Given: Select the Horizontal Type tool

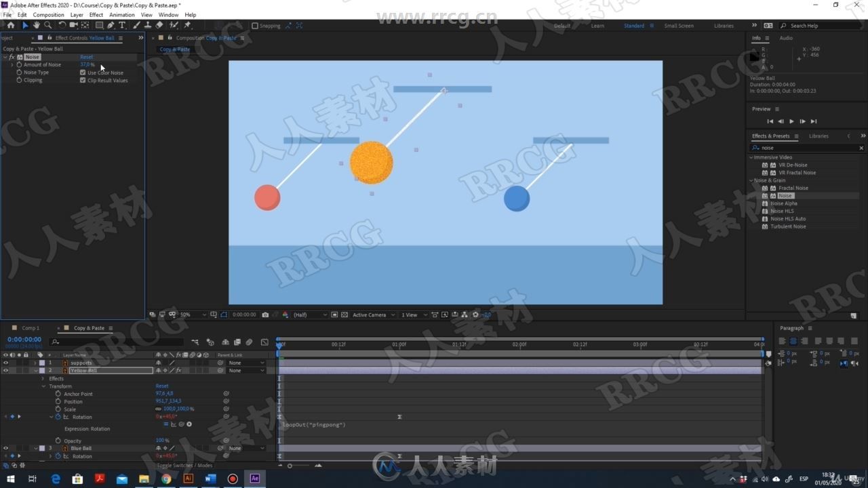Looking at the screenshot, I should click(x=122, y=25).
